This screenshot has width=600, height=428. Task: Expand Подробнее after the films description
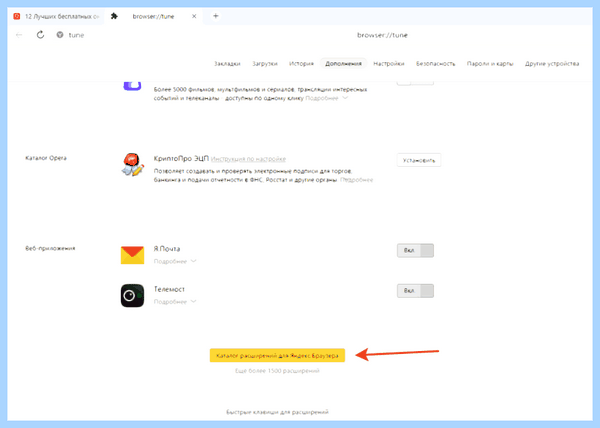326,98
